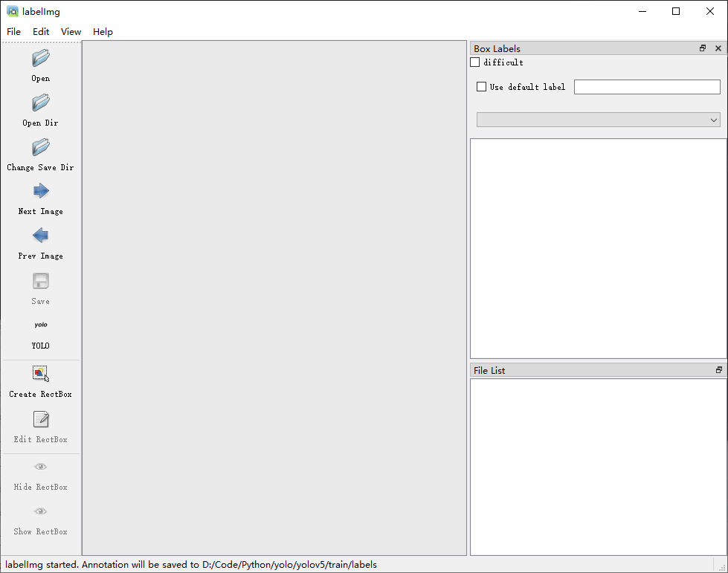Maximize the labelImg window

(x=676, y=11)
